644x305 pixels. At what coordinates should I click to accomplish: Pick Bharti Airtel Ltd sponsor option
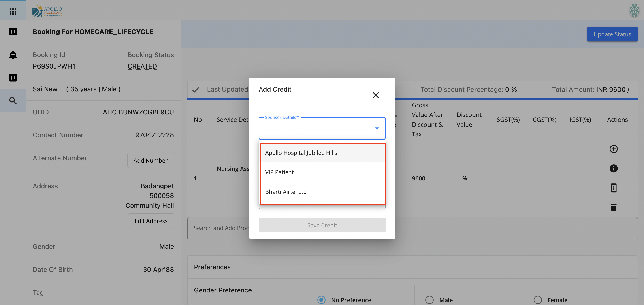(286, 192)
